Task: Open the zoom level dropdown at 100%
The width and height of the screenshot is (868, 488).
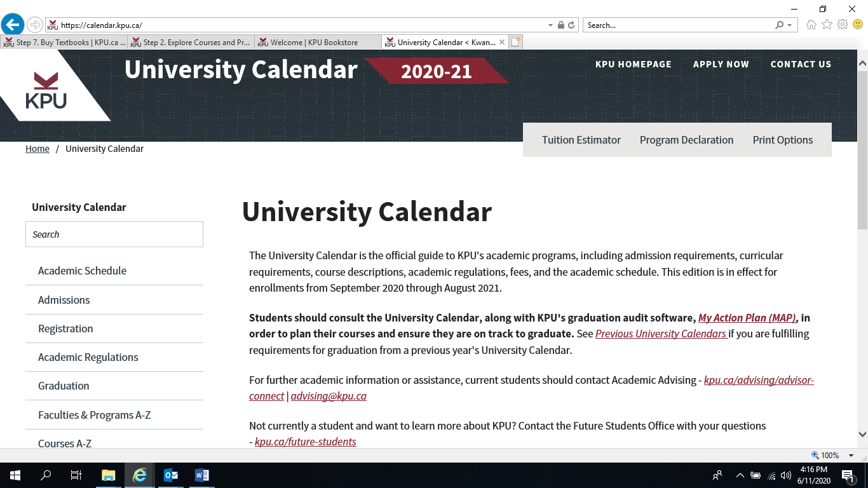Action: (851, 456)
